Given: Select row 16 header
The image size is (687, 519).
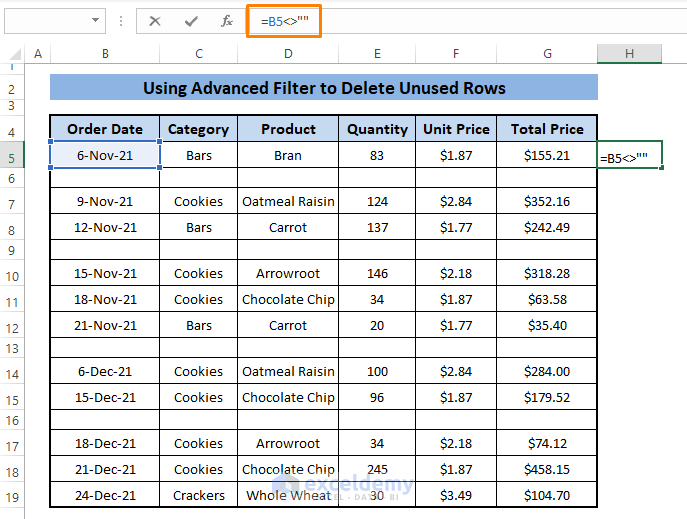Looking at the screenshot, I should 12,420.
